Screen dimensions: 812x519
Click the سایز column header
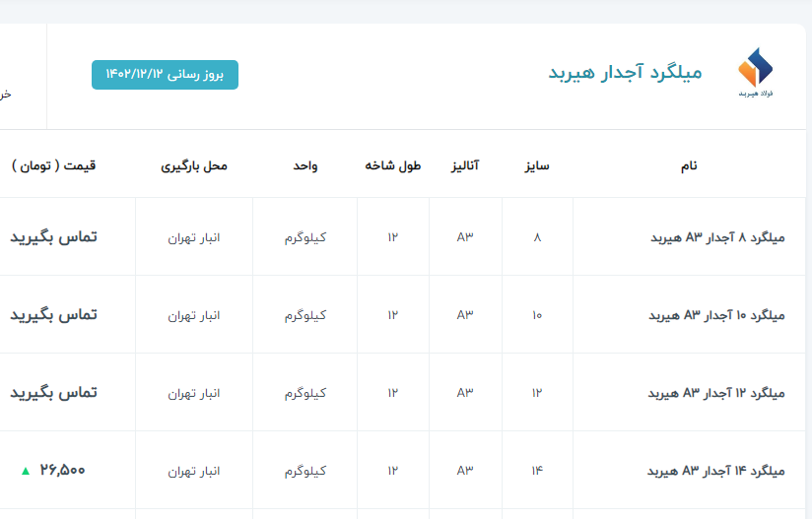(537, 165)
